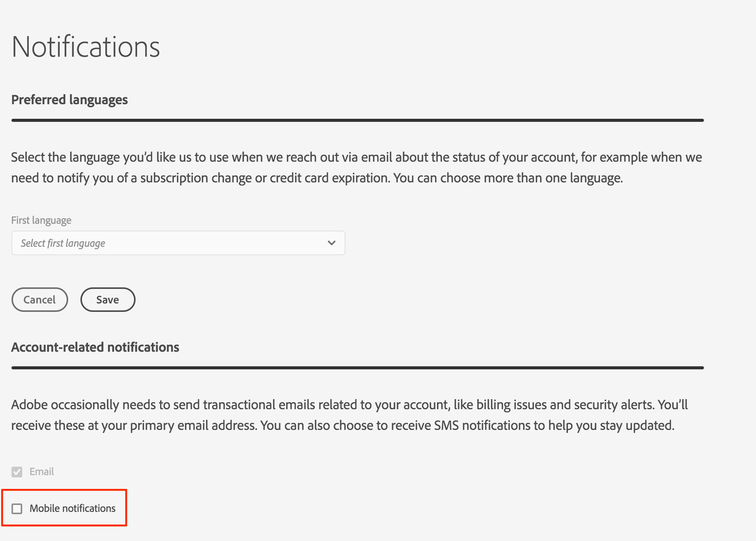Image resolution: width=756 pixels, height=541 pixels.
Task: Click the First language field label
Action: tap(41, 220)
